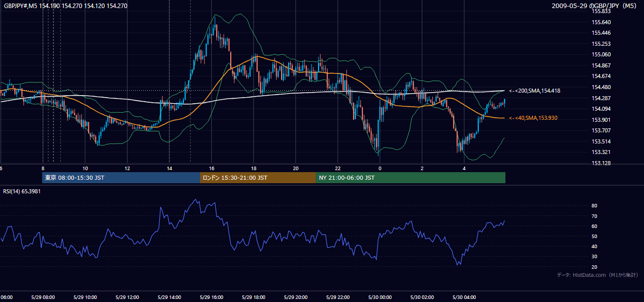Click the 5/29 12:00 time axis label
Screen dimensions: 644x302
coord(127,297)
